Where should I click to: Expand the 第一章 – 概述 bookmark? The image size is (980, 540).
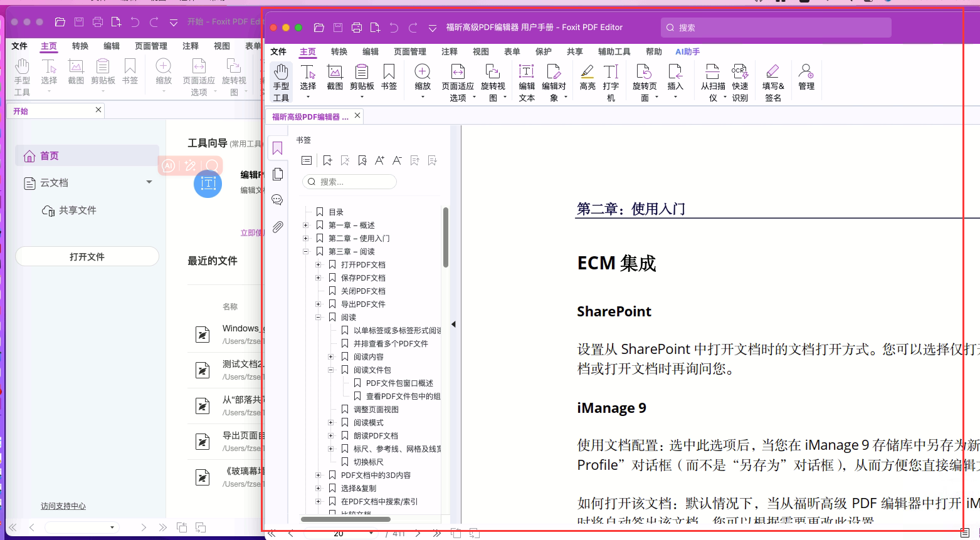click(x=306, y=225)
